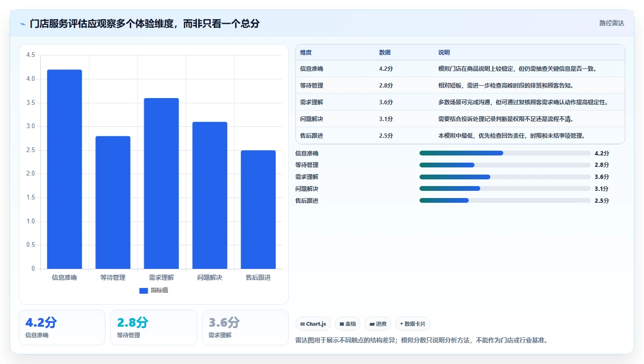Click the 信息准确 bar in the chart
The image size is (644, 364).
pyautogui.click(x=65, y=169)
